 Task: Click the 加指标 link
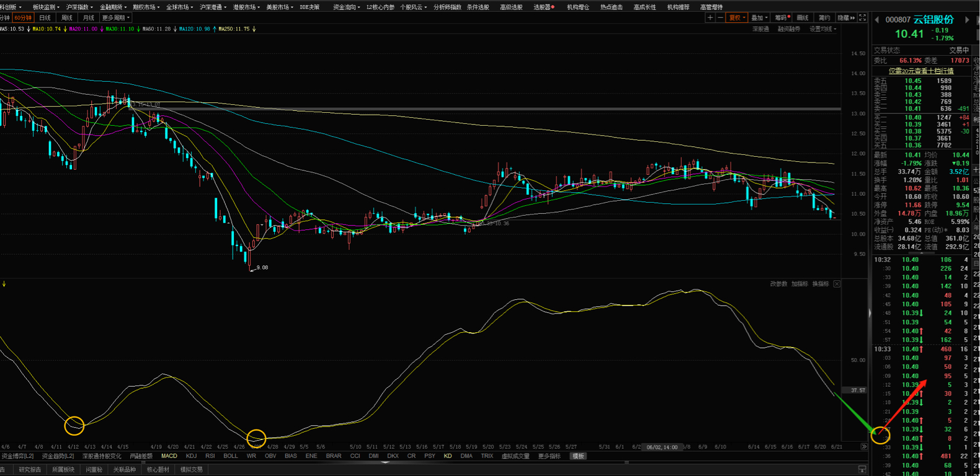click(x=800, y=284)
